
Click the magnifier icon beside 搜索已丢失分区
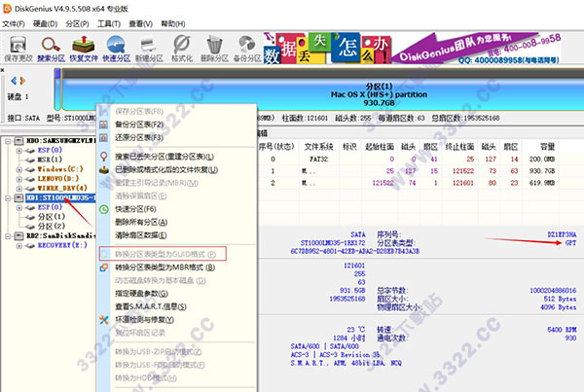[104, 157]
